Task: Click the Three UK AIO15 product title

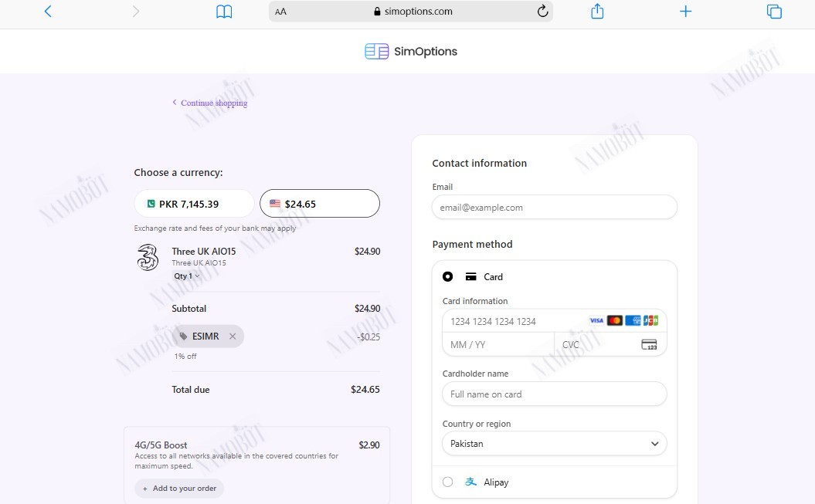Action: 204,251
